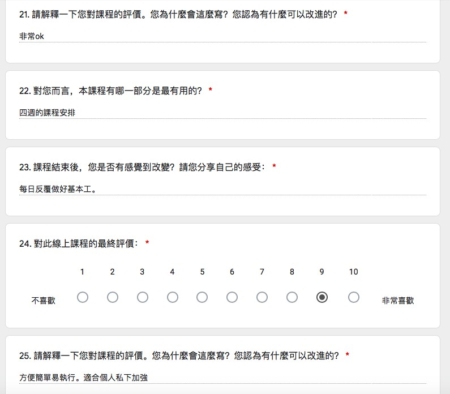
Task: Select rating 1 for question 24
Action: click(82, 297)
